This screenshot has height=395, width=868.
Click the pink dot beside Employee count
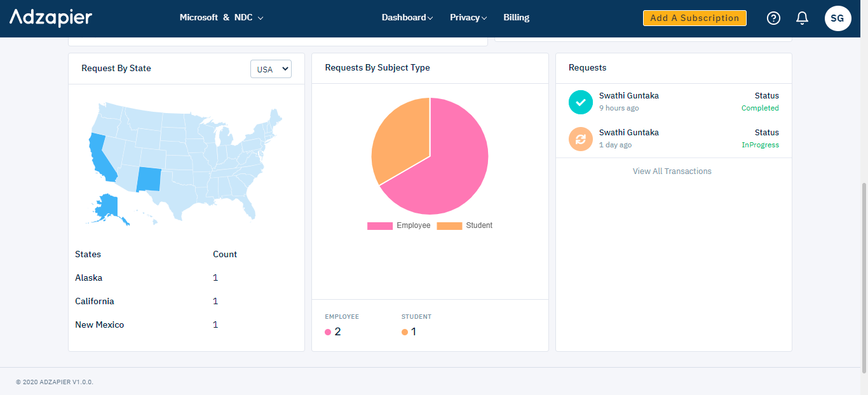327,331
